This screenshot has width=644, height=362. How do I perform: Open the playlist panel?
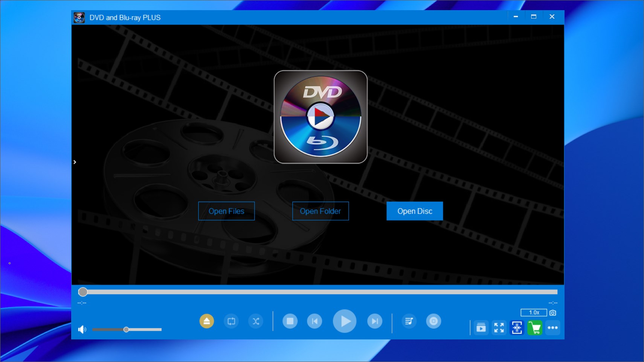click(x=481, y=328)
